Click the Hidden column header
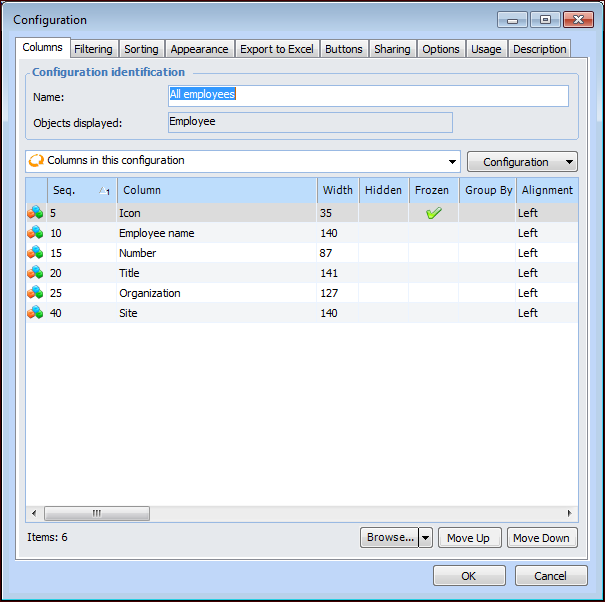 coord(384,190)
